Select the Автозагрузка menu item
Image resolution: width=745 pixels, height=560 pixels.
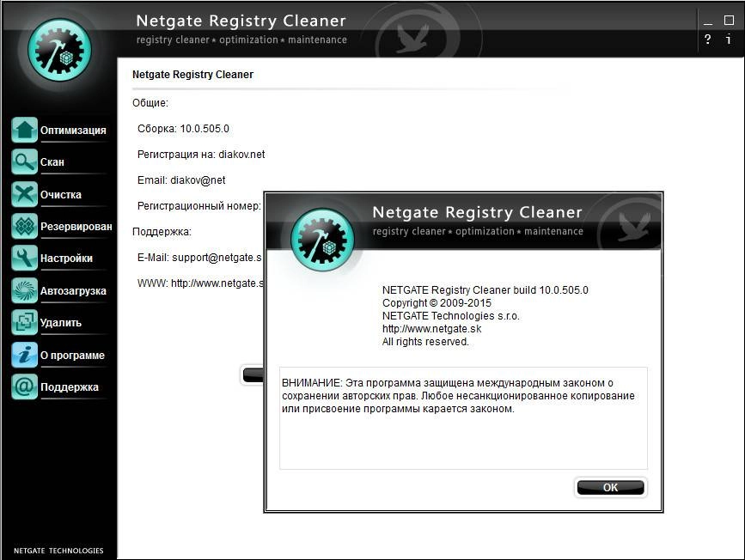pos(73,290)
